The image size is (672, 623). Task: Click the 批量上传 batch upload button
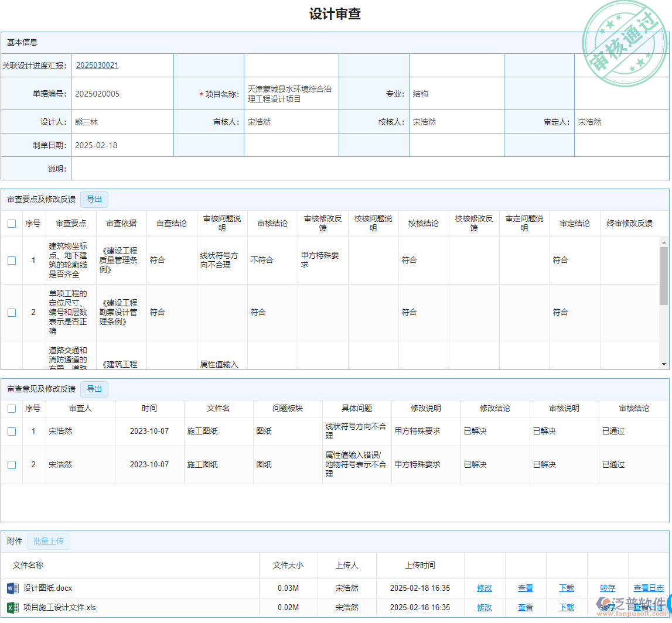49,542
